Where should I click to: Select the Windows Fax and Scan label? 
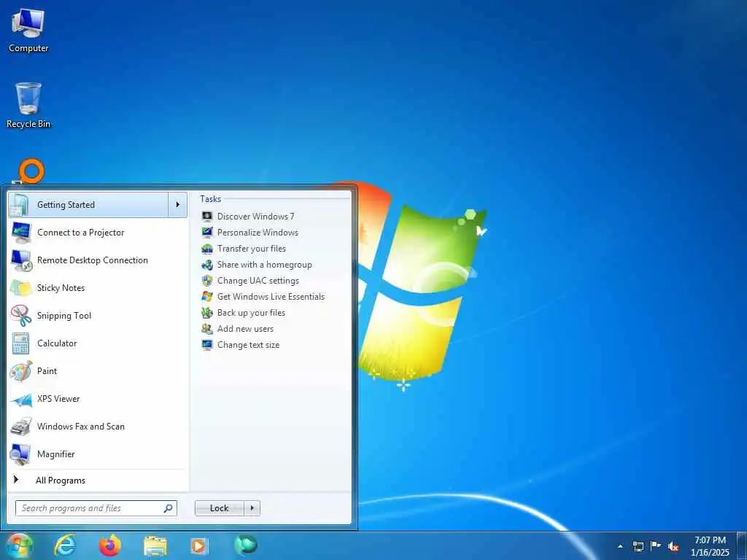(81, 426)
